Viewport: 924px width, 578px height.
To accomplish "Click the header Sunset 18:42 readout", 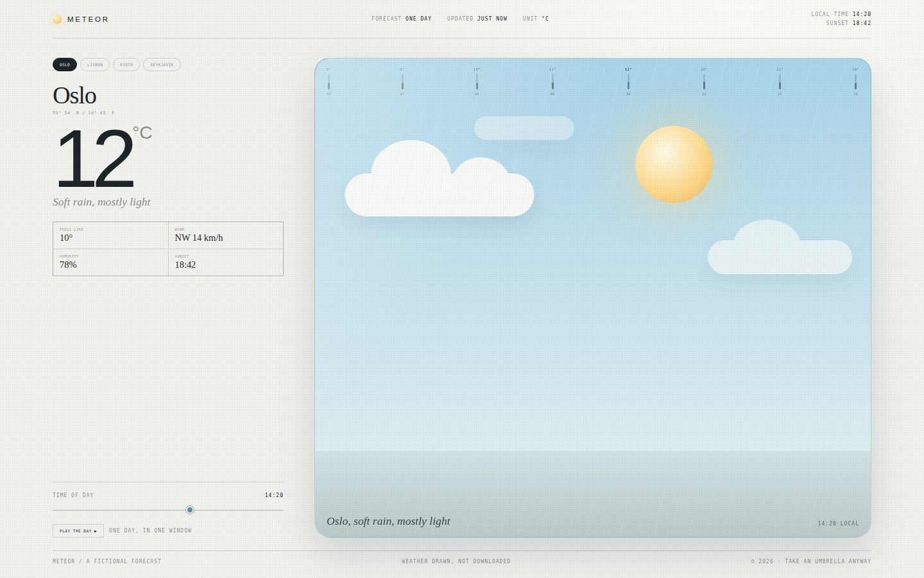I will [849, 23].
